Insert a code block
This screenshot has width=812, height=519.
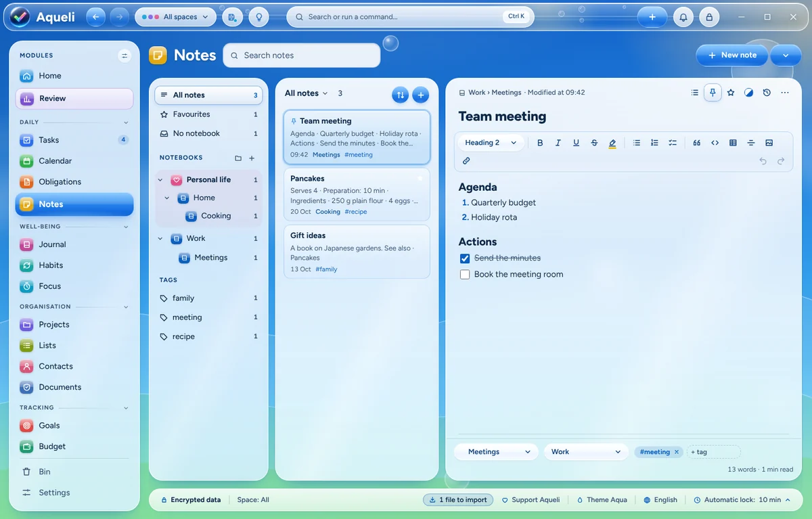pos(715,143)
